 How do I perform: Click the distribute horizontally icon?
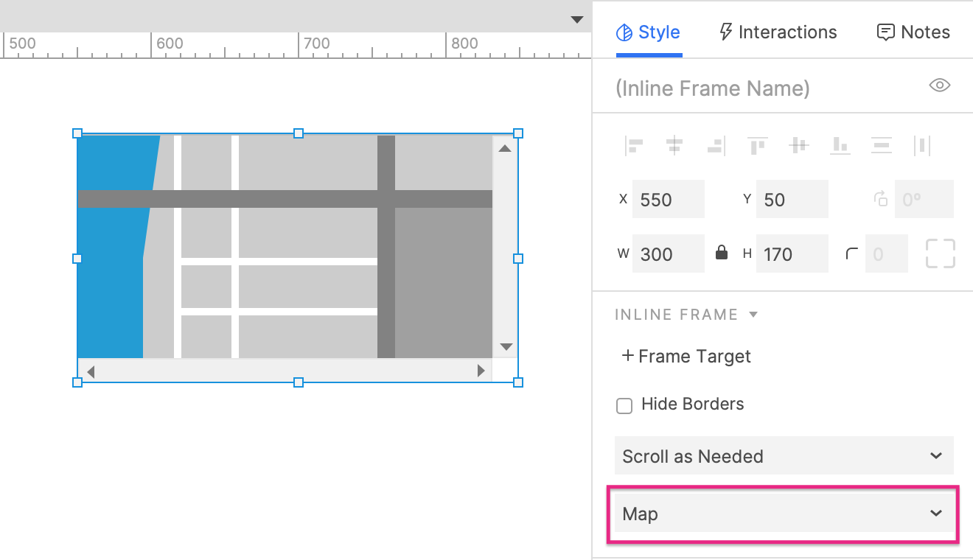(x=922, y=146)
